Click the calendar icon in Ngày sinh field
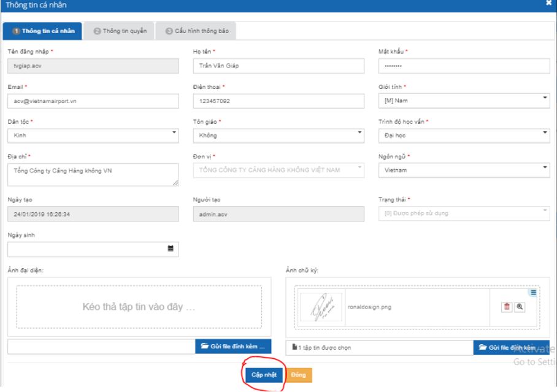Viewport: 557px width, 392px height. point(171,249)
